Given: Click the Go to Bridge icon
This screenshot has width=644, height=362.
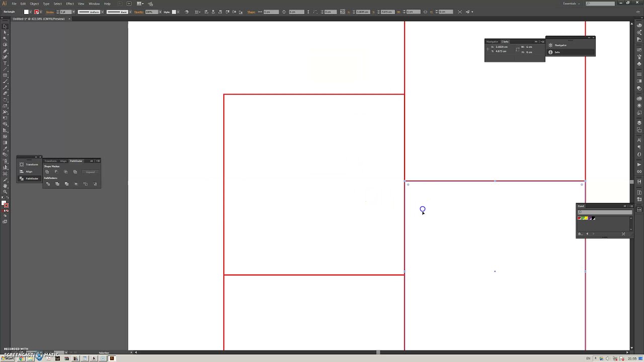Looking at the screenshot, I should point(120,4).
